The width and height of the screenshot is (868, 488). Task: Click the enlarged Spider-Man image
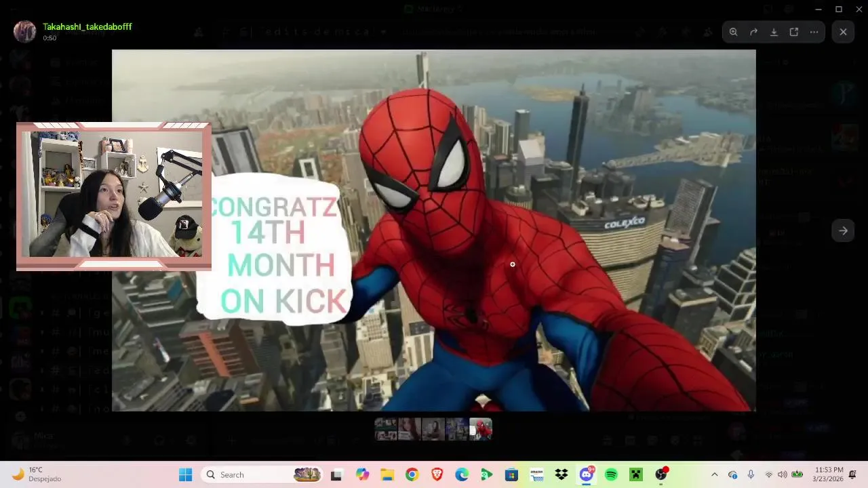click(x=434, y=230)
